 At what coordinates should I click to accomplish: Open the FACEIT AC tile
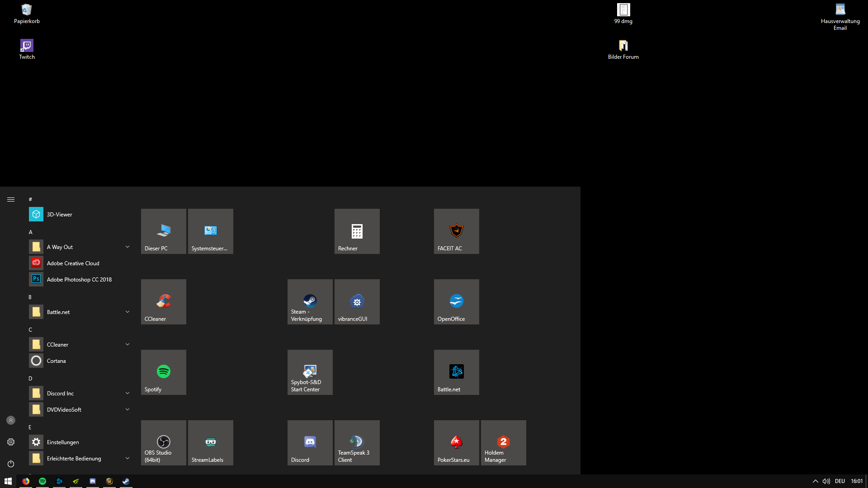click(457, 231)
